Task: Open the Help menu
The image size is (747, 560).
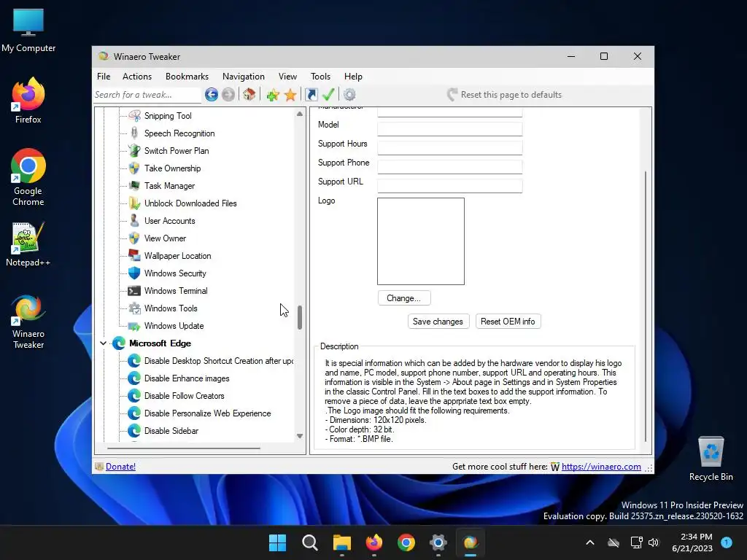Action: (354, 76)
